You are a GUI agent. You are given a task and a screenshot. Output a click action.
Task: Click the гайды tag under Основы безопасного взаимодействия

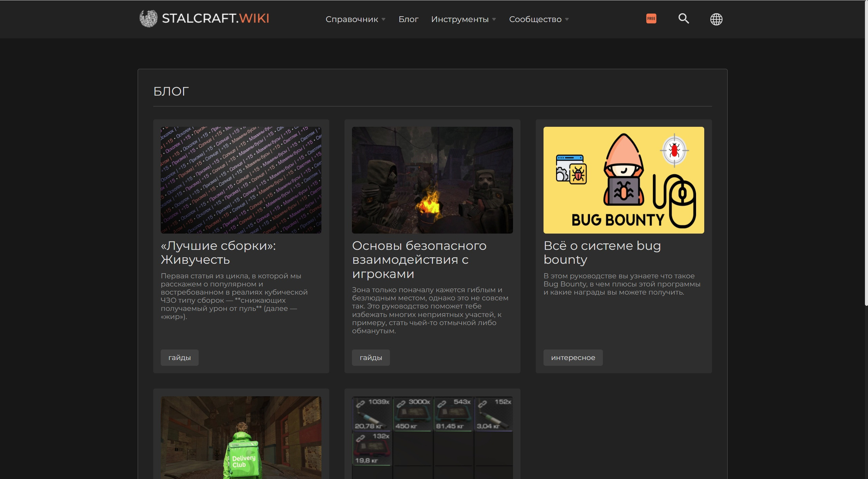pos(371,358)
